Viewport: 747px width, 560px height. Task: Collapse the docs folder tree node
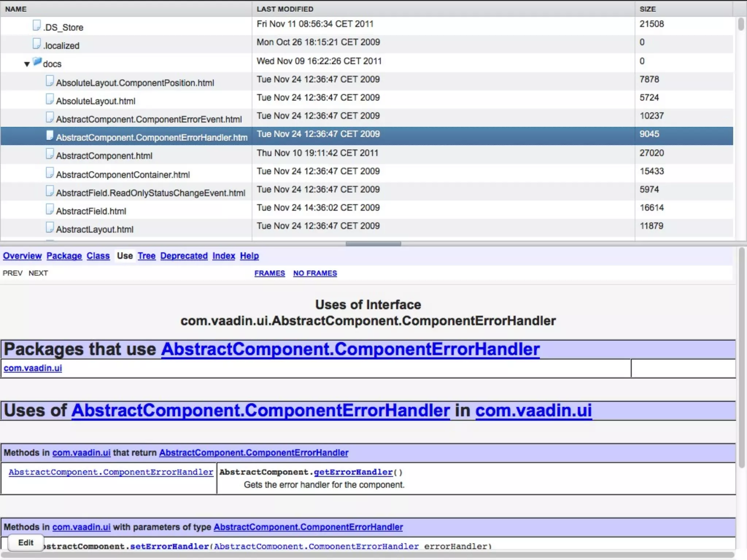pyautogui.click(x=27, y=64)
